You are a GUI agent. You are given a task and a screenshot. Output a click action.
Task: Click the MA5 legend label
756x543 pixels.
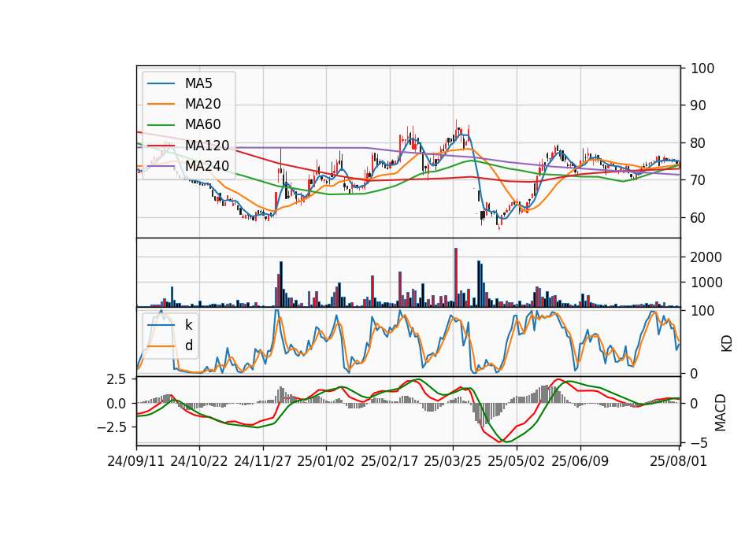198,83
